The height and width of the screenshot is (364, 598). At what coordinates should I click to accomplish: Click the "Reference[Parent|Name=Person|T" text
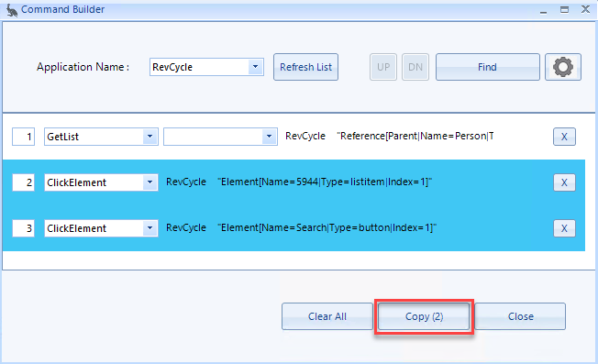click(x=415, y=136)
